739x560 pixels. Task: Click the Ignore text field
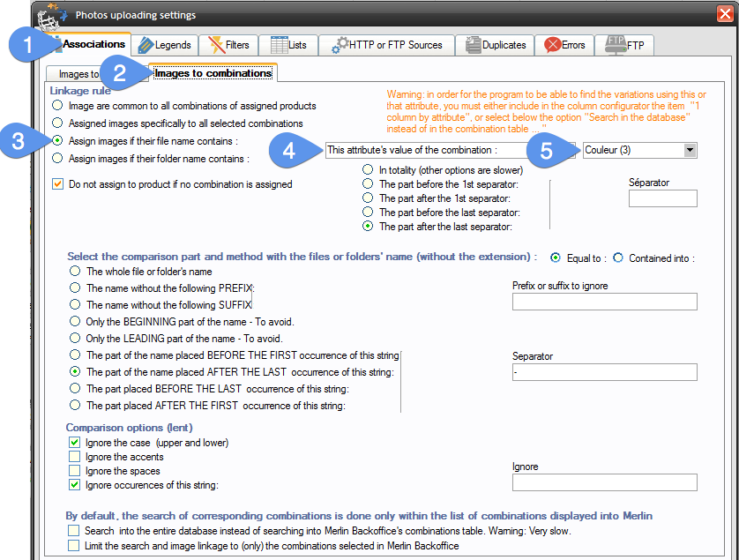click(605, 482)
